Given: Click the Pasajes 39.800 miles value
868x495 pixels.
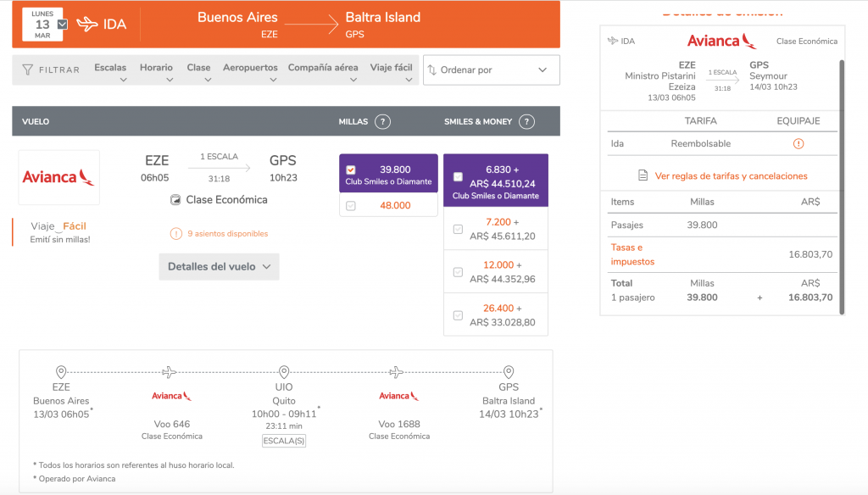Looking at the screenshot, I should click(x=702, y=225).
